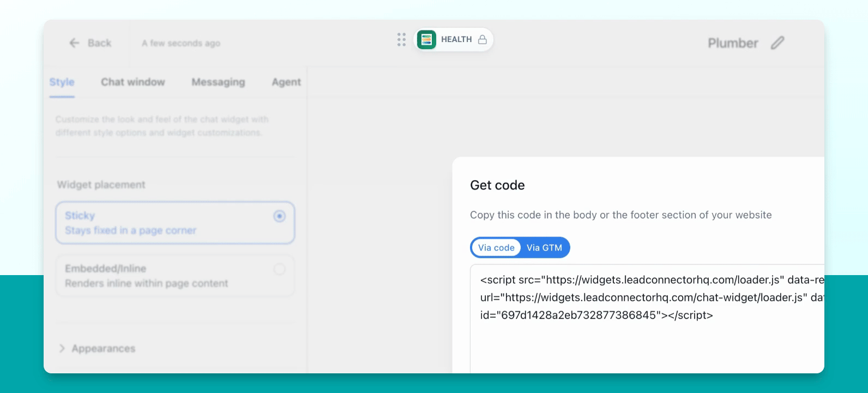Click the Sticky placement card description
Image resolution: width=868 pixels, height=393 pixels.
(x=130, y=230)
